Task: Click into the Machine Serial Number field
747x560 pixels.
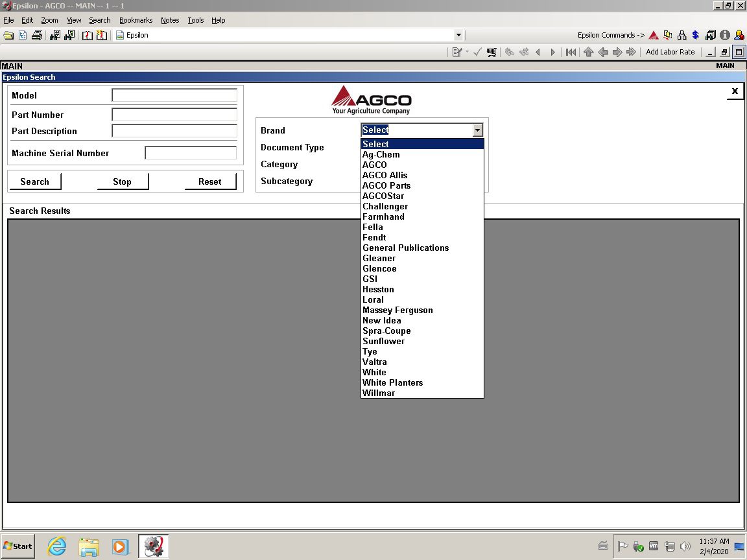Action: [x=191, y=153]
